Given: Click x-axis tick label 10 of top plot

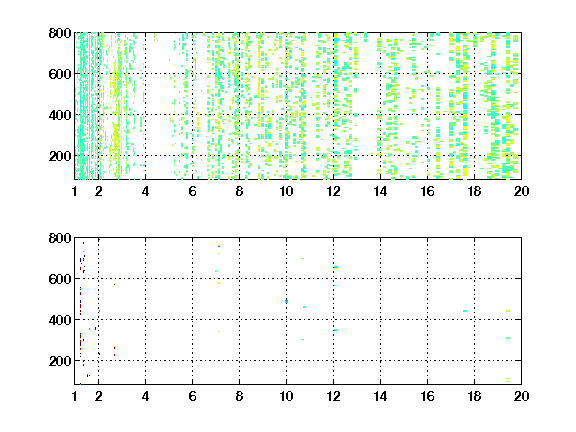Looking at the screenshot, I should [x=286, y=191].
